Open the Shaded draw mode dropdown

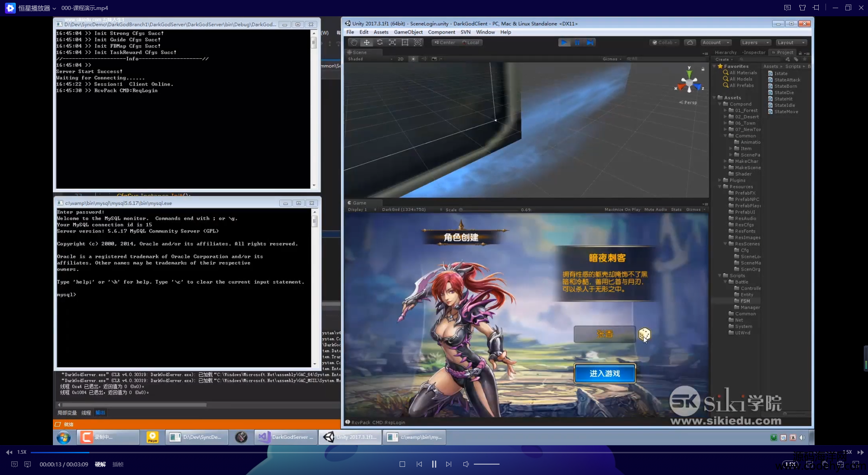tap(370, 59)
